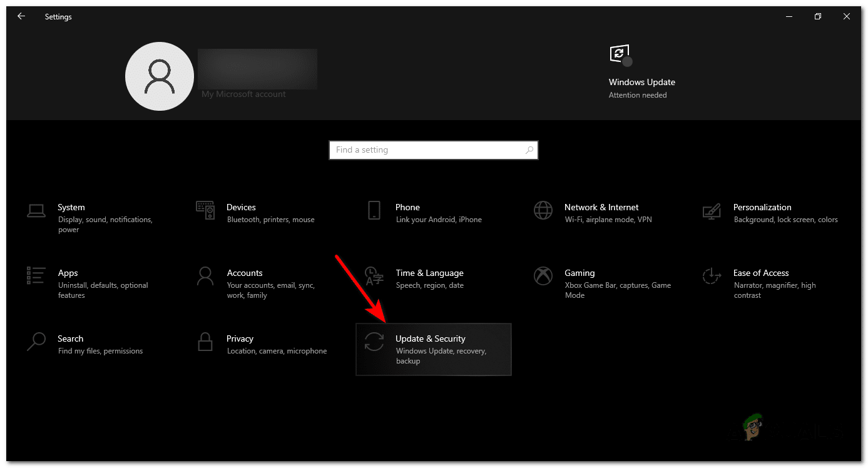The width and height of the screenshot is (868, 468).
Task: Select the Ease of Access icon
Action: click(712, 275)
